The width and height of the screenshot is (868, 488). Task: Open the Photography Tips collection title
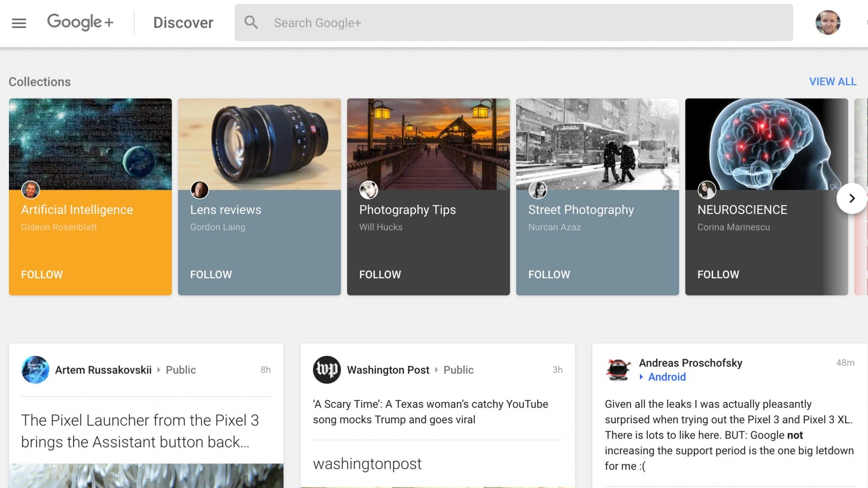407,210
